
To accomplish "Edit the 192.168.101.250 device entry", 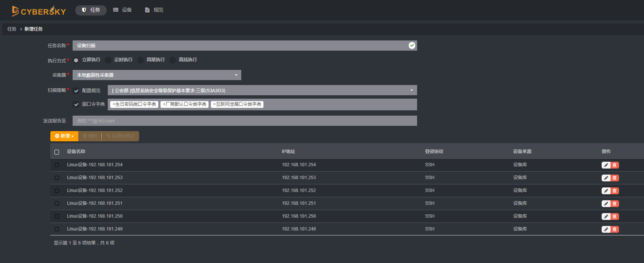I will pyautogui.click(x=606, y=217).
